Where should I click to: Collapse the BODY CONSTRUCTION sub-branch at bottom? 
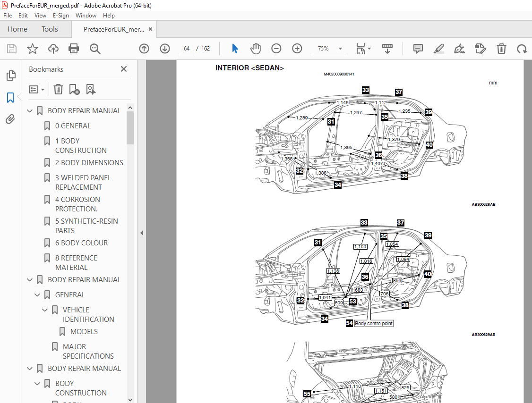tap(37, 384)
